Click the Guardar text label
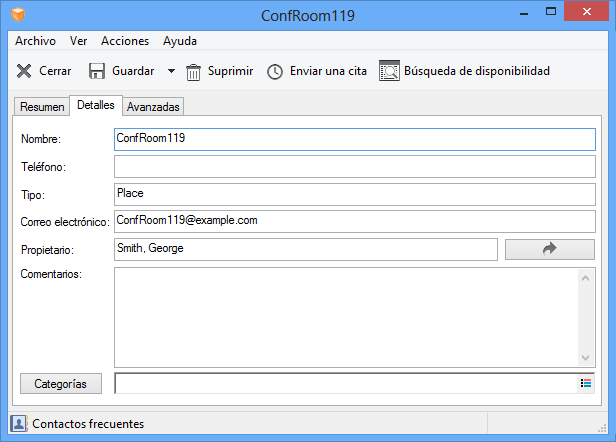616x442 pixels. (x=133, y=71)
